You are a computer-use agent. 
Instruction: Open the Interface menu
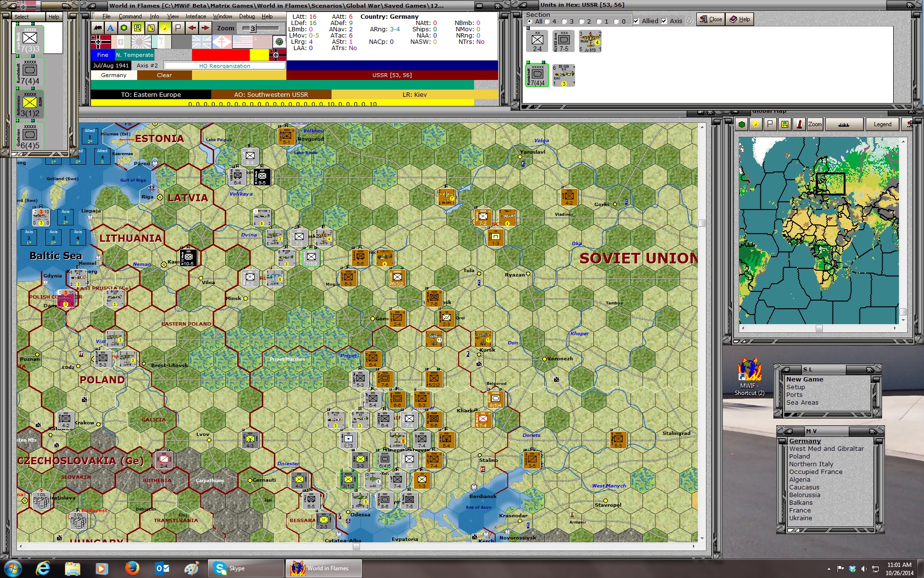click(196, 16)
